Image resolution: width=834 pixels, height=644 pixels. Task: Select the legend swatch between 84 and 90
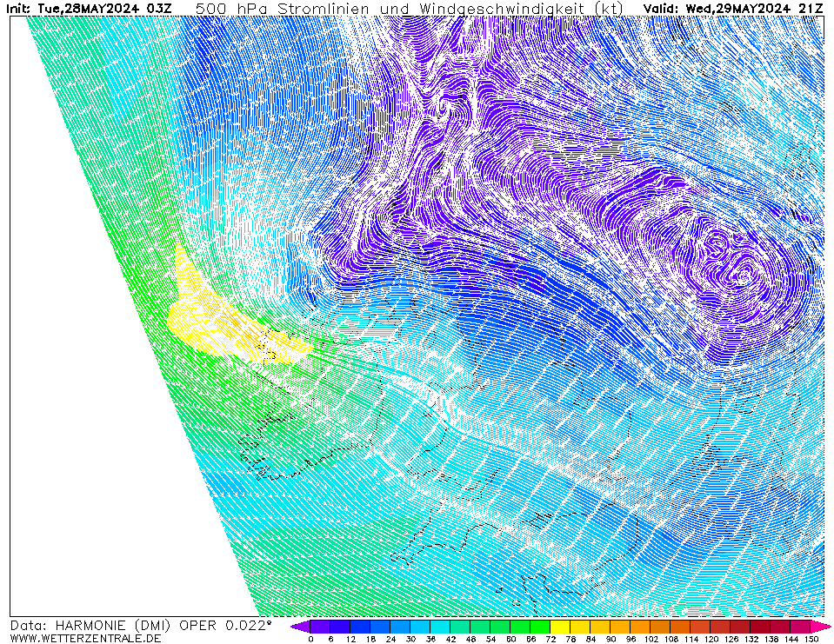point(601,627)
